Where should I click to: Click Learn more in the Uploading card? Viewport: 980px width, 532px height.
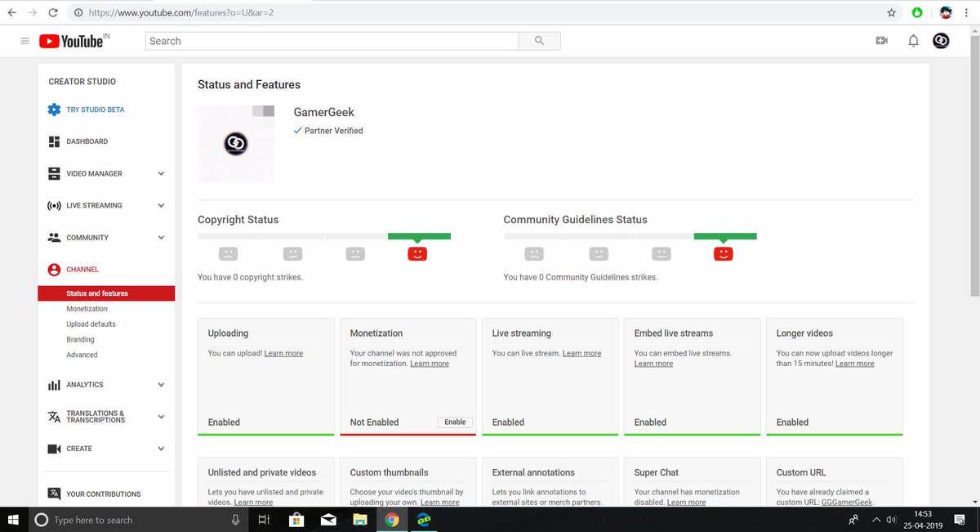283,353
